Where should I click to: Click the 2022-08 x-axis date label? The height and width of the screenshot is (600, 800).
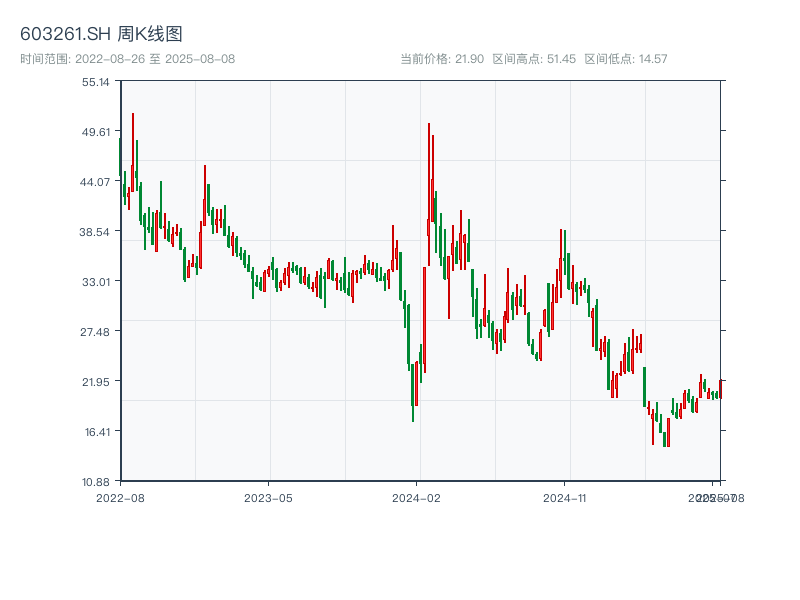[x=120, y=497]
